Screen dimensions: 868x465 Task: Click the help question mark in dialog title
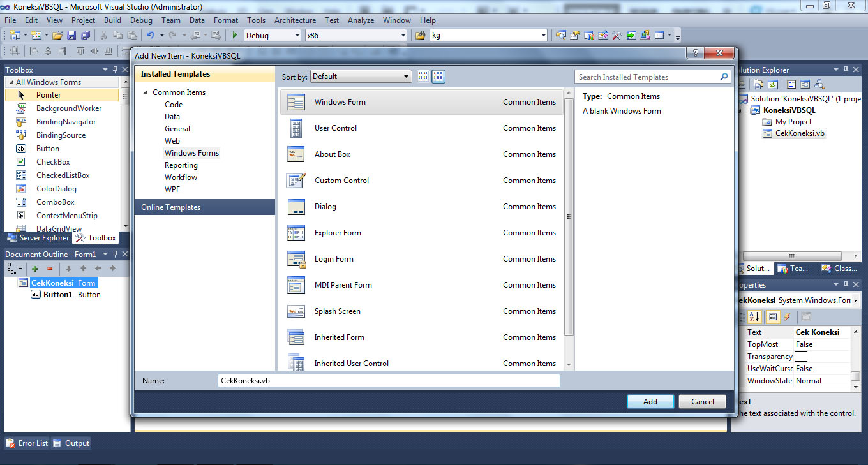[x=696, y=54]
